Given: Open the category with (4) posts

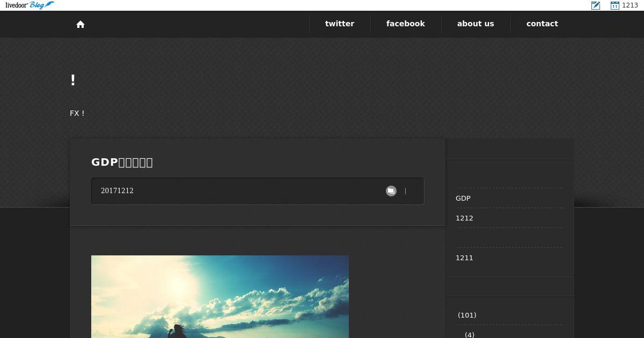Looking at the screenshot, I should point(470,335).
